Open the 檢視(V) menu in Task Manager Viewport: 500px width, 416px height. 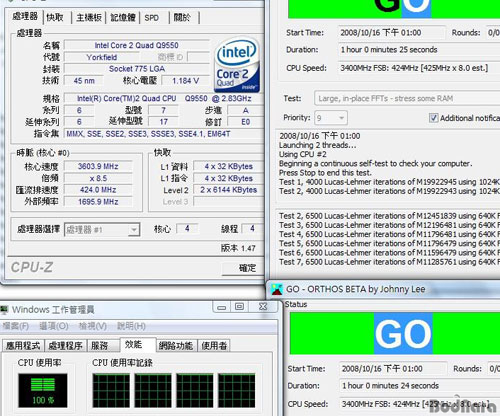93,326
